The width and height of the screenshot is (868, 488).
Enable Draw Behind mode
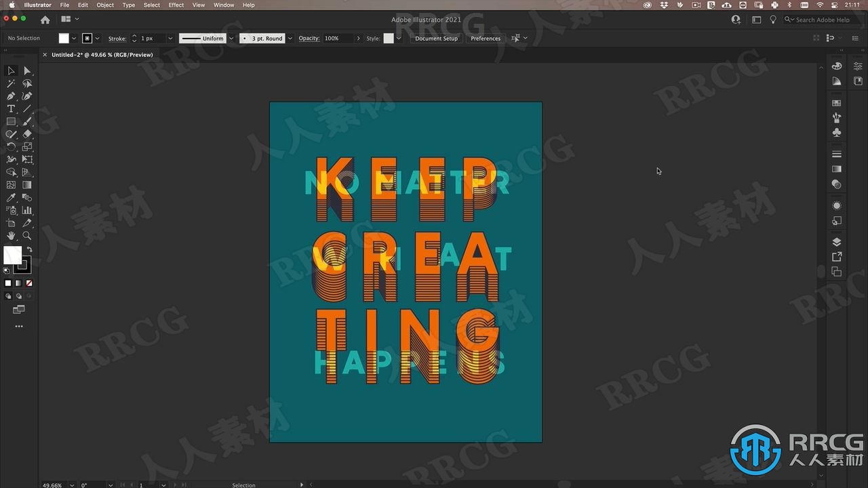[18, 296]
